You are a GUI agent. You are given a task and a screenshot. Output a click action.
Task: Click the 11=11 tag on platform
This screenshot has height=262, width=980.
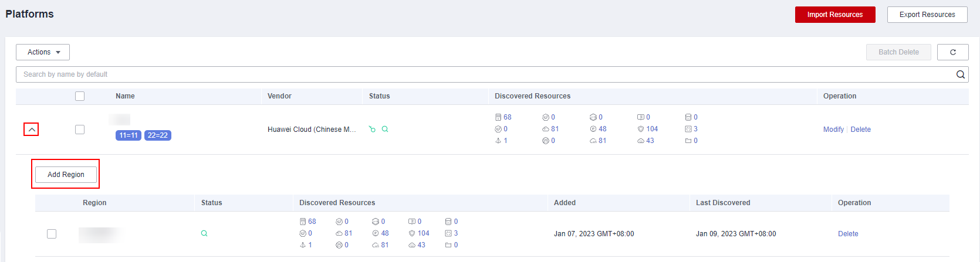(128, 135)
